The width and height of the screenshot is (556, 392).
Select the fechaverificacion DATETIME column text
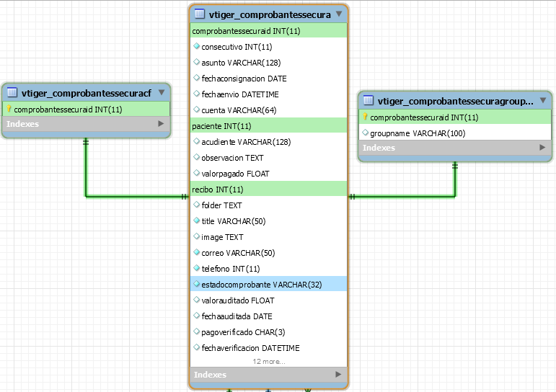tap(250, 348)
